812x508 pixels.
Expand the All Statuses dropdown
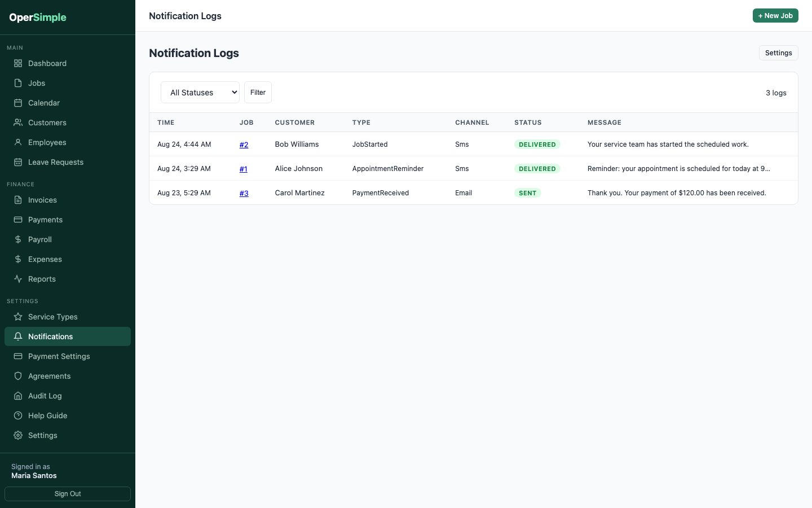[x=200, y=93]
